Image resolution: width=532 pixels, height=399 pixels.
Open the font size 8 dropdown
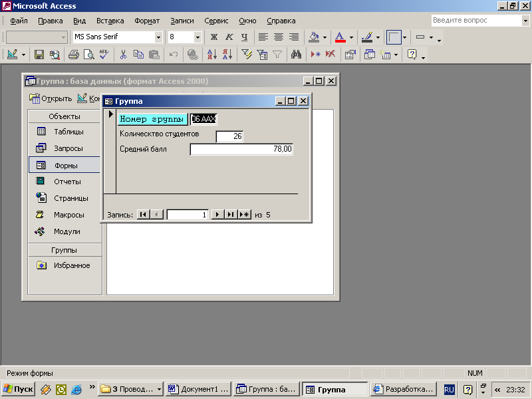(198, 37)
